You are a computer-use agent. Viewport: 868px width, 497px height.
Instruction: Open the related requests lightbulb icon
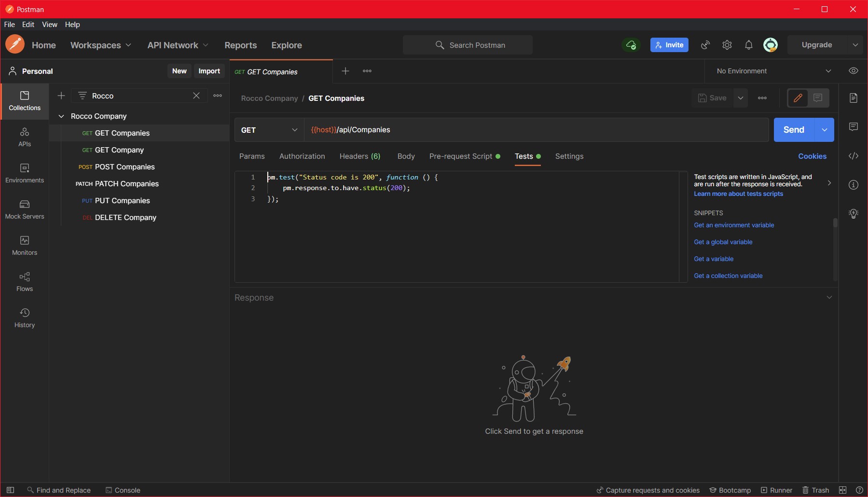854,214
